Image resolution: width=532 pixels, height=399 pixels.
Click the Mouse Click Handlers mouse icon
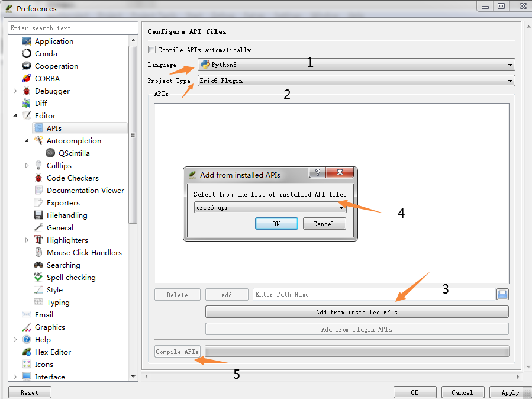(x=38, y=252)
